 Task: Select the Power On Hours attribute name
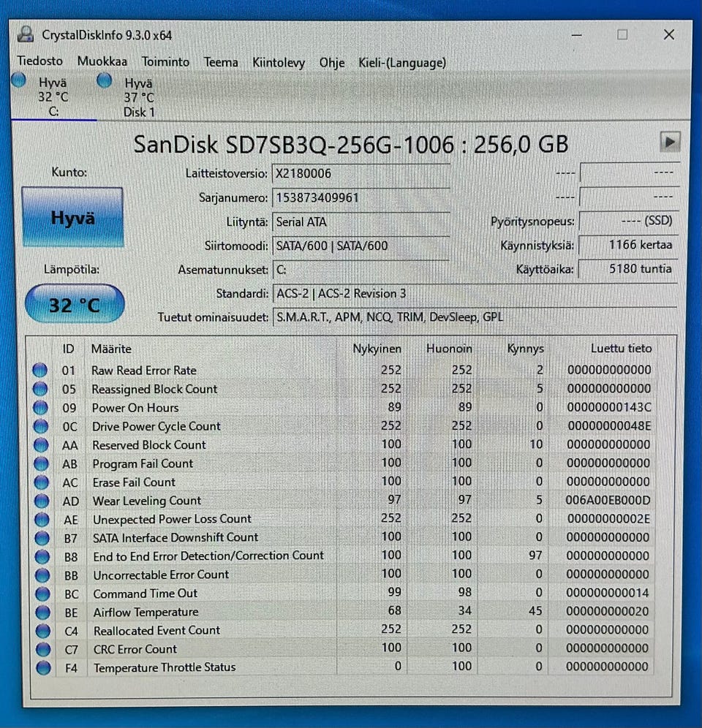(135, 408)
